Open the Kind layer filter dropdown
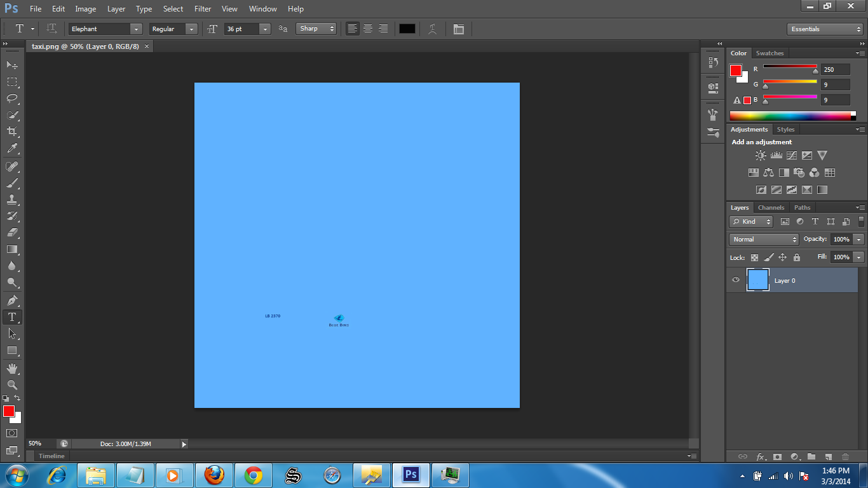This screenshot has width=868, height=488. point(751,222)
